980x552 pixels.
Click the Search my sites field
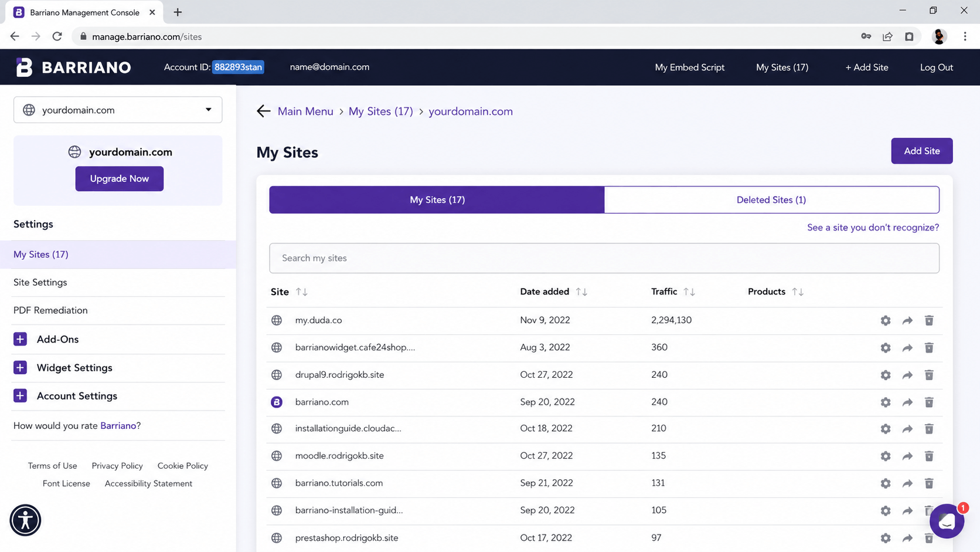(x=604, y=258)
